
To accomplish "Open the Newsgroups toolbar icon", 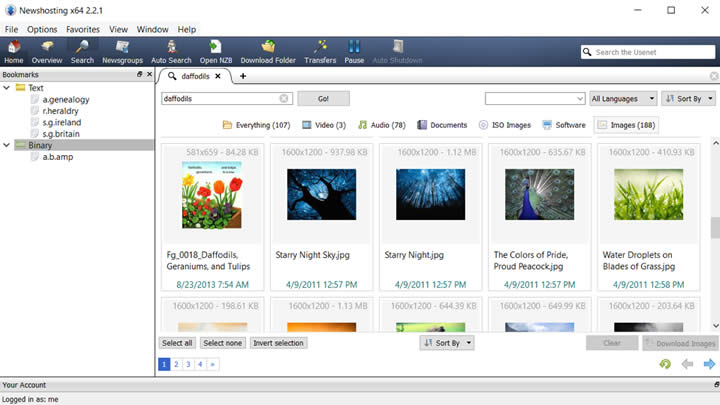I will pos(122,51).
